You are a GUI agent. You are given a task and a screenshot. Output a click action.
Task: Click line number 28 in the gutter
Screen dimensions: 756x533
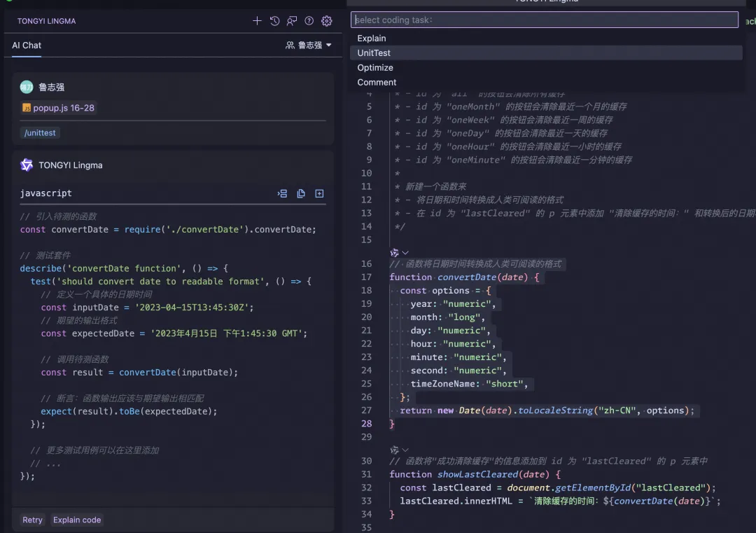coord(366,424)
